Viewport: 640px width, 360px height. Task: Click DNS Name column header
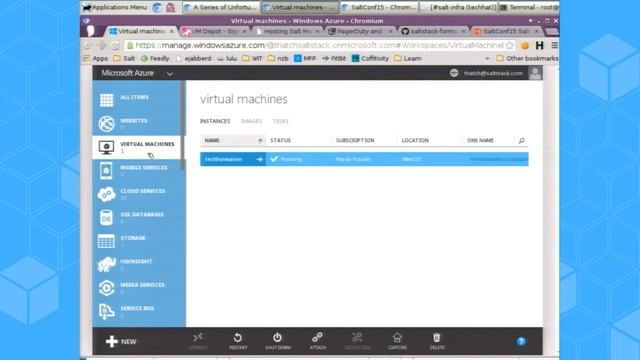pyautogui.click(x=480, y=140)
